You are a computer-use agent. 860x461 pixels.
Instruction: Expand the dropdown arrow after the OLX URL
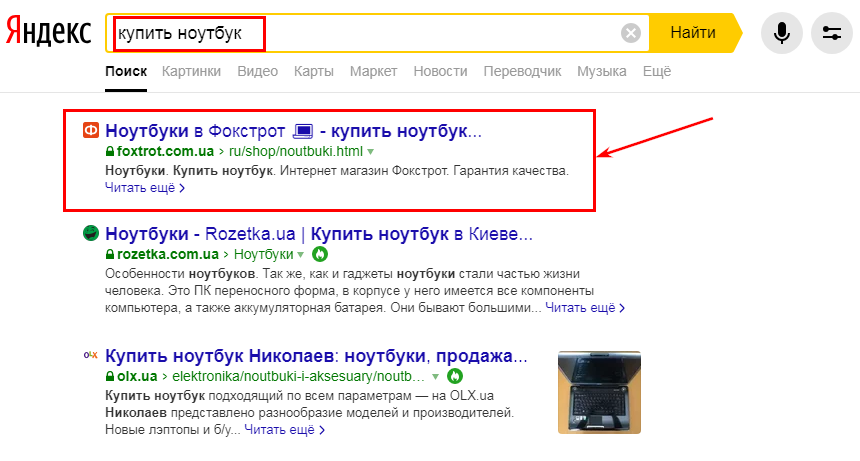[x=435, y=377]
